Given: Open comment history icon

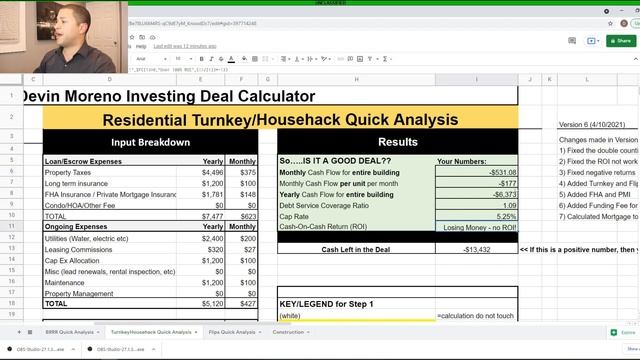Looking at the screenshot, I should click(572, 41).
